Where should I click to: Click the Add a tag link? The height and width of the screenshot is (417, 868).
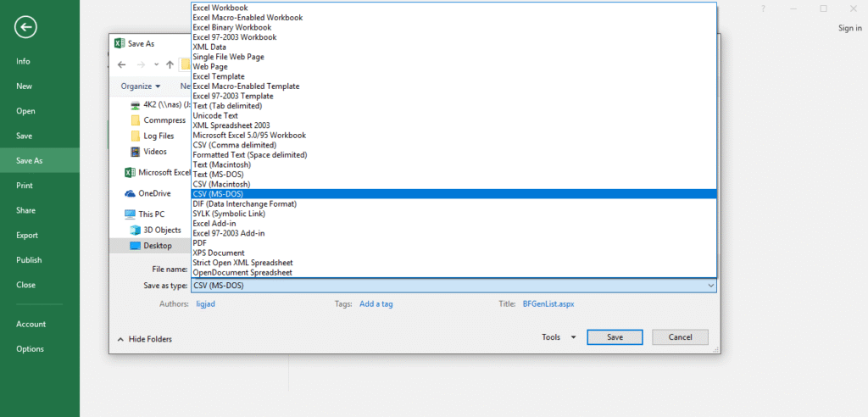click(376, 303)
